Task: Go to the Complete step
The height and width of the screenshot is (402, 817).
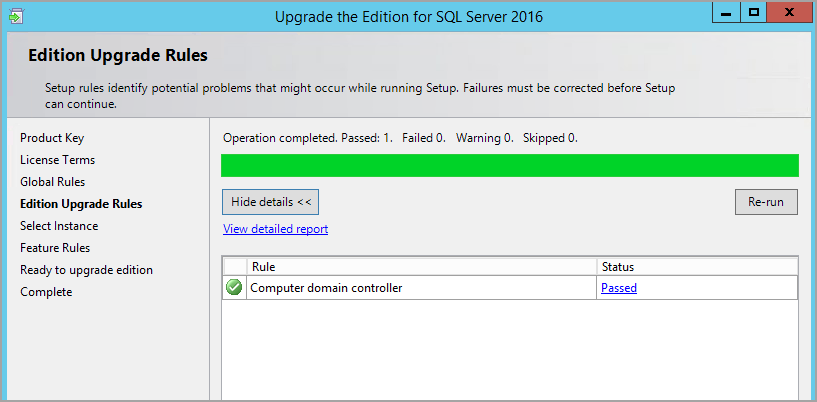Action: click(46, 292)
